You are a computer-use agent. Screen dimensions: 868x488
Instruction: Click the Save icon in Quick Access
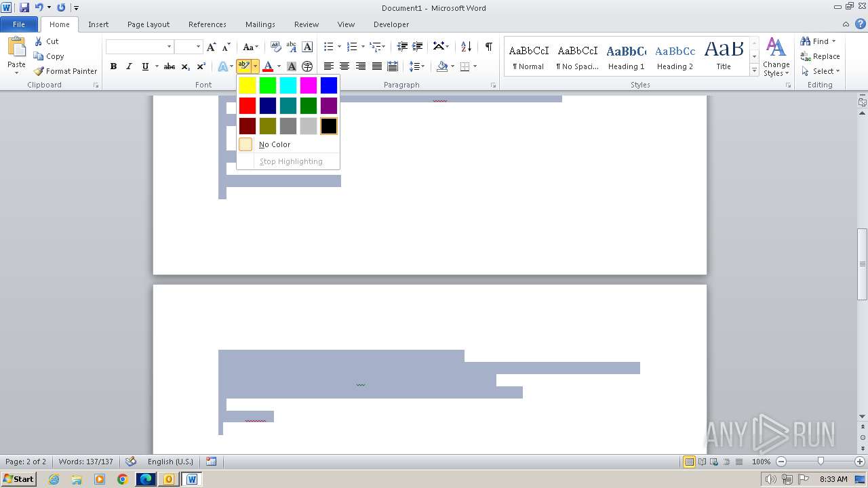pyautogui.click(x=24, y=7)
